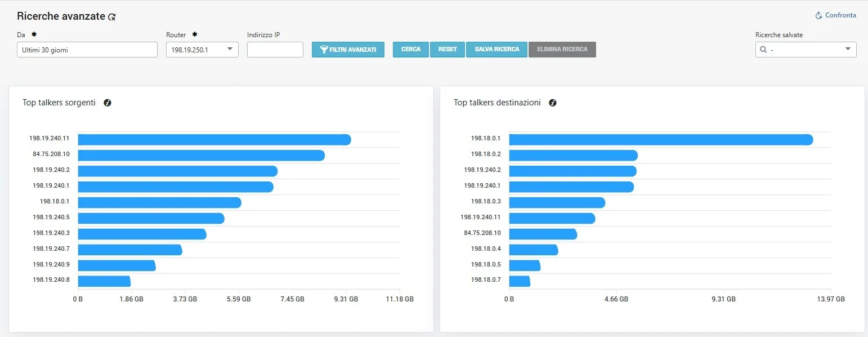Select source bar for 198.19.240.7

pos(130,250)
